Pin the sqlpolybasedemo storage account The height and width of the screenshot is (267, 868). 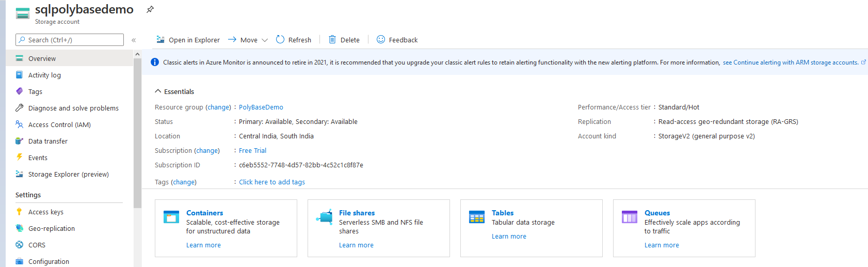tap(150, 9)
